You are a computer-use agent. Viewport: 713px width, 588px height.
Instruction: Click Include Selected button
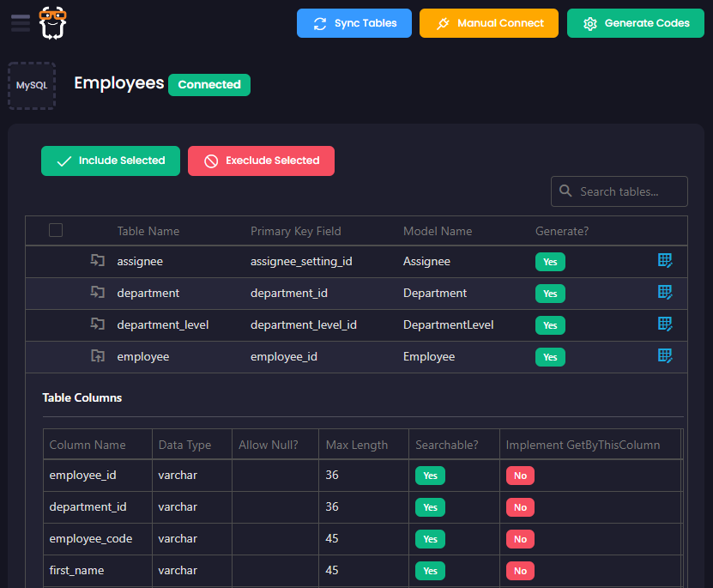coord(111,161)
